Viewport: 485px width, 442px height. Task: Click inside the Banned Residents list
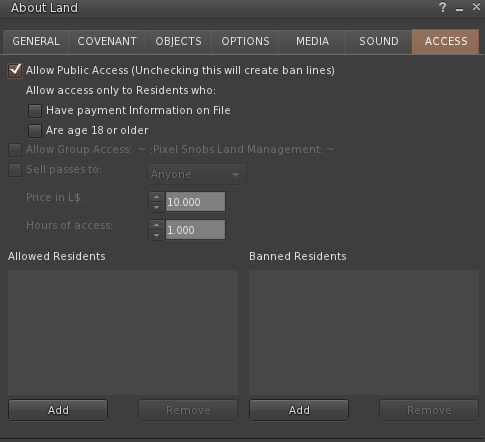364,332
